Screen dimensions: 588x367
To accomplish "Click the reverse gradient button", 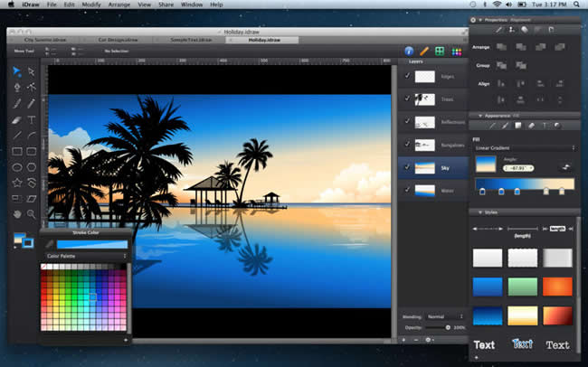I will tap(566, 166).
